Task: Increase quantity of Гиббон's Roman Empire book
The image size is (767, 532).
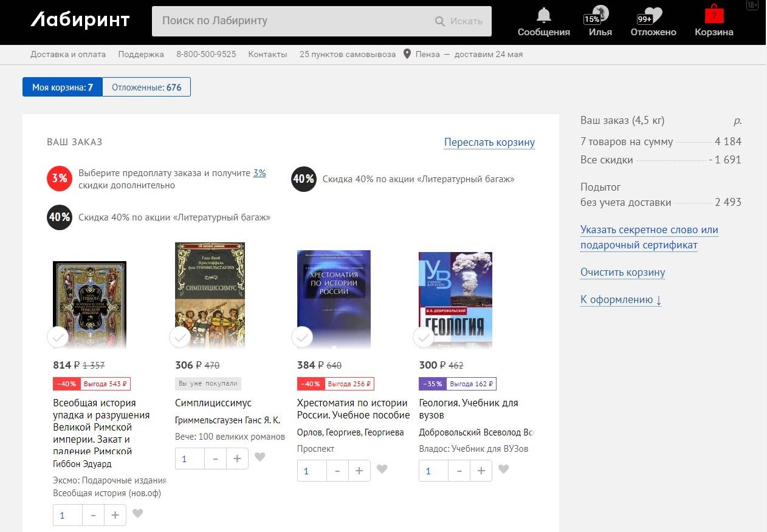Action: [x=115, y=515]
